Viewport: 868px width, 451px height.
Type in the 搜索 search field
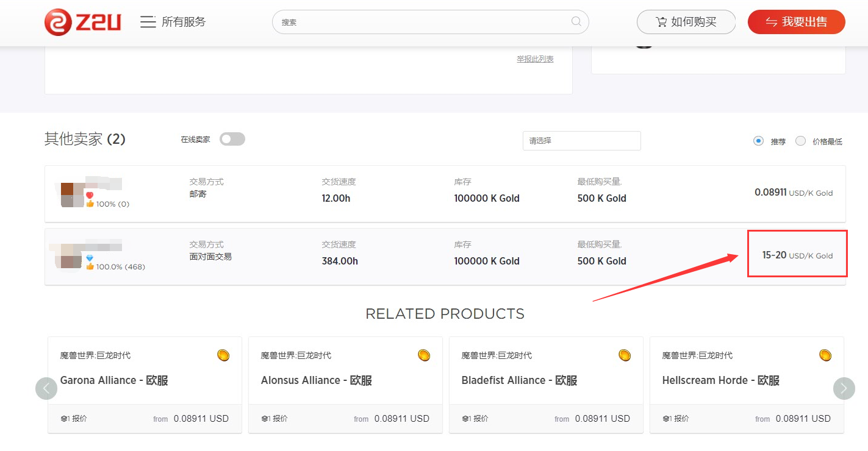(x=421, y=22)
